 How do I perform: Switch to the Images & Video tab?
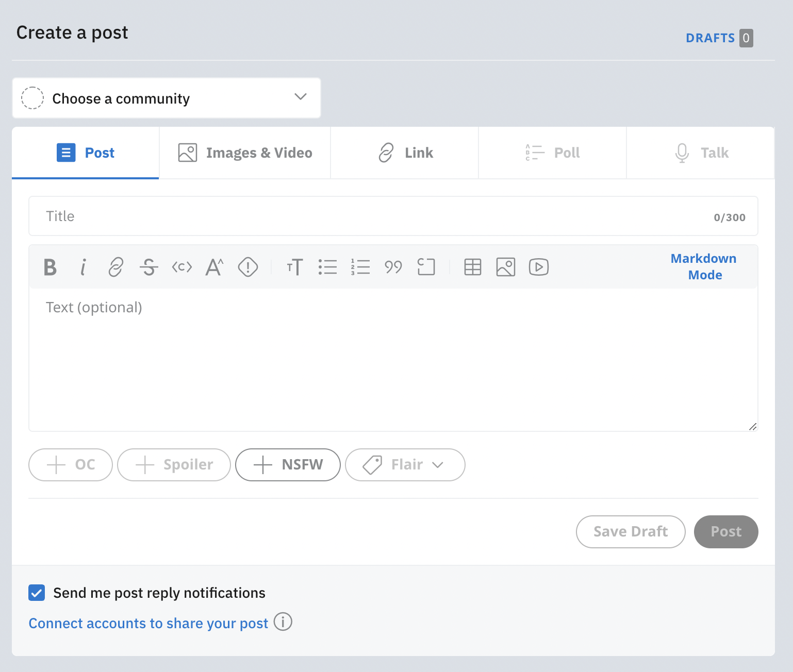coord(244,153)
